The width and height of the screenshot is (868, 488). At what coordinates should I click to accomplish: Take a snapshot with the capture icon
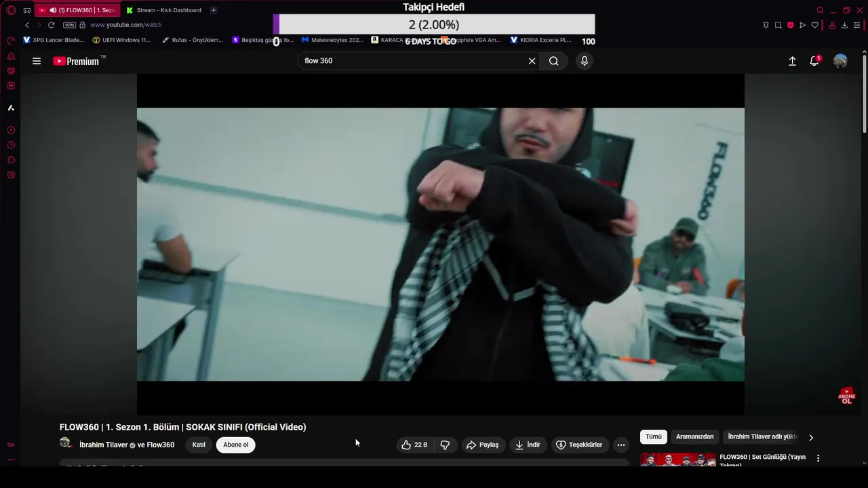click(778, 25)
